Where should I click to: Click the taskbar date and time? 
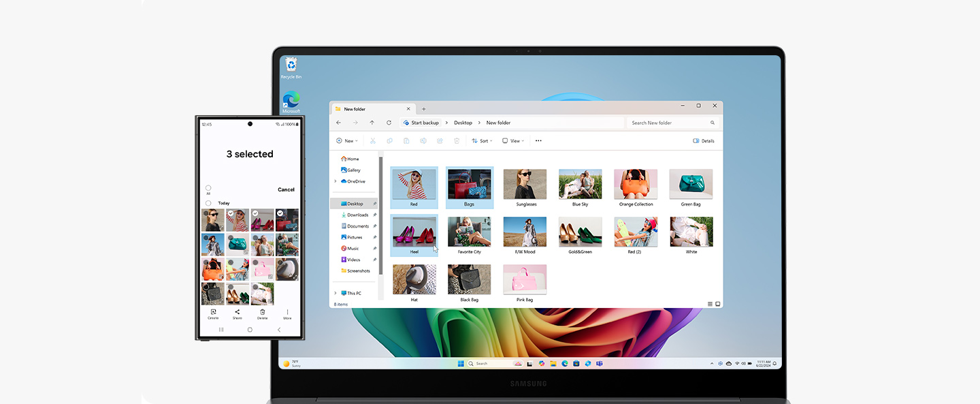pyautogui.click(x=764, y=363)
